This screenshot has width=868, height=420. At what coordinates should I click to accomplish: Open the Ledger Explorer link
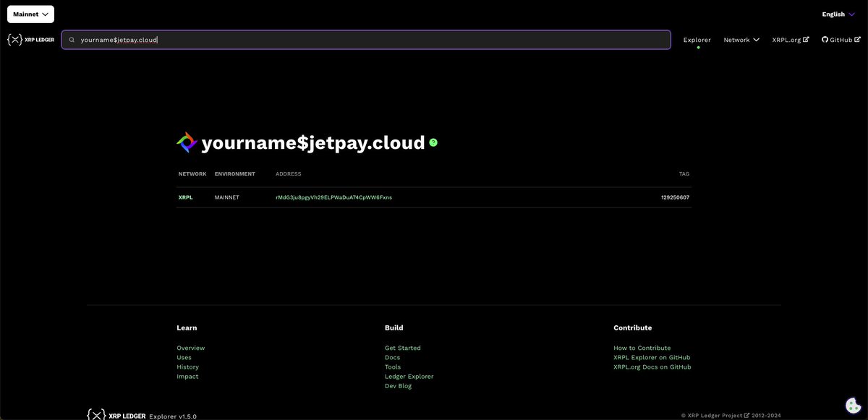click(x=409, y=376)
